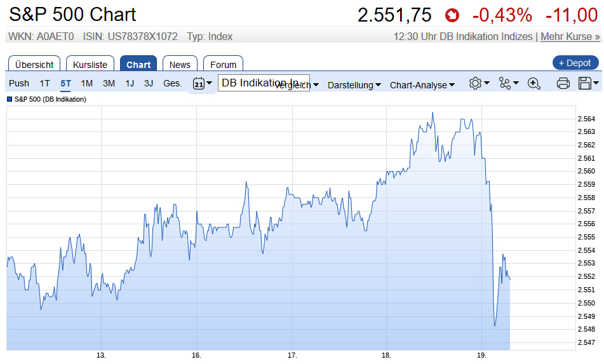This screenshot has height=364, width=604.
Task: Click the zoom-in magnifier icon
Action: point(534,83)
